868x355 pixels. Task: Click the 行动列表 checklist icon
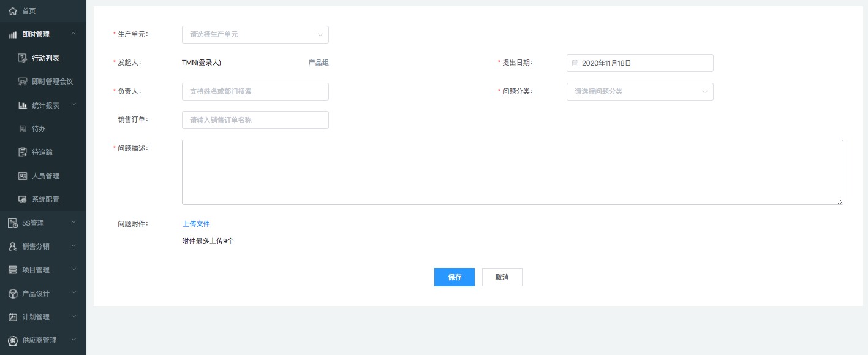(23, 58)
